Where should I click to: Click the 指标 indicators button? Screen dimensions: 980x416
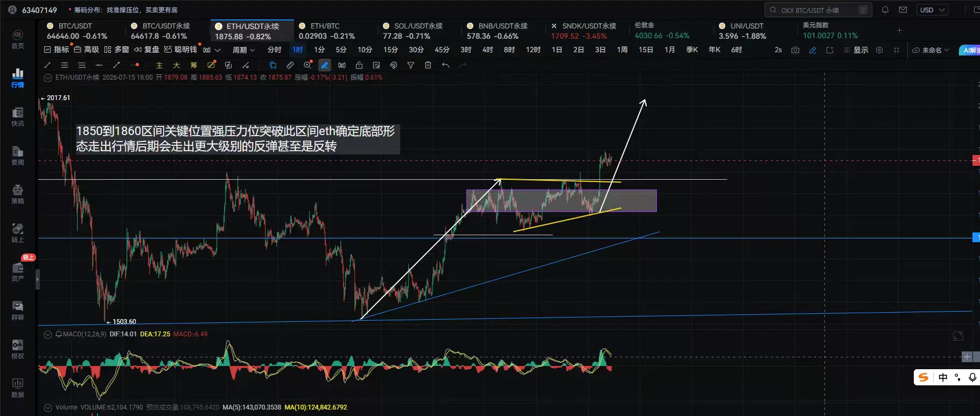point(57,50)
